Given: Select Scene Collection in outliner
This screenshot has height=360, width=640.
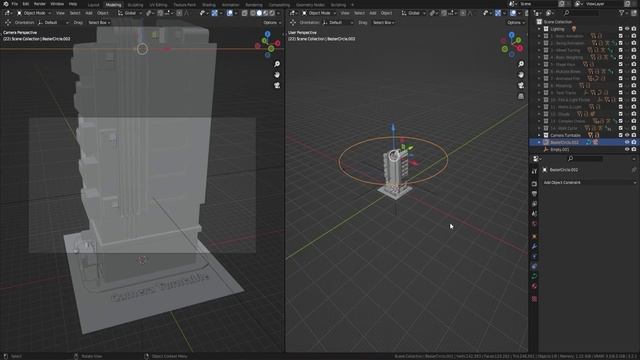Looking at the screenshot, I should pyautogui.click(x=558, y=22).
